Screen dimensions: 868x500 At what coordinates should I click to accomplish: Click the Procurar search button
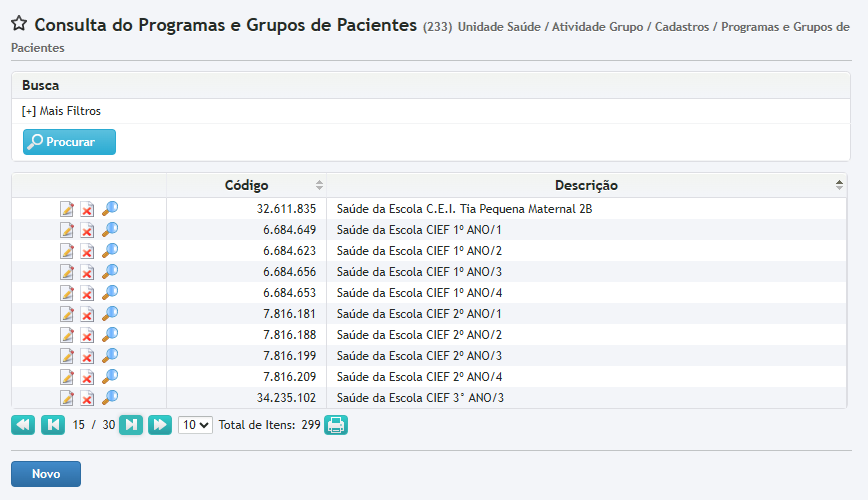point(69,142)
